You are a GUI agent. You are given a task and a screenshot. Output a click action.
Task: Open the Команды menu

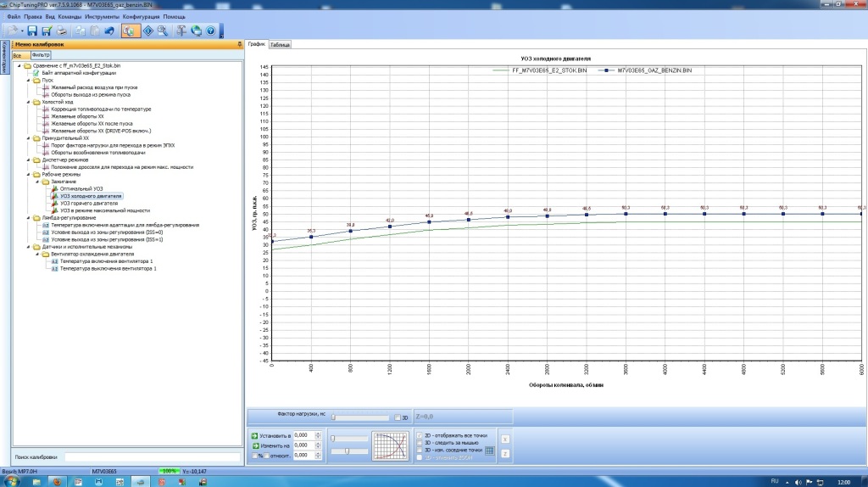[x=70, y=17]
